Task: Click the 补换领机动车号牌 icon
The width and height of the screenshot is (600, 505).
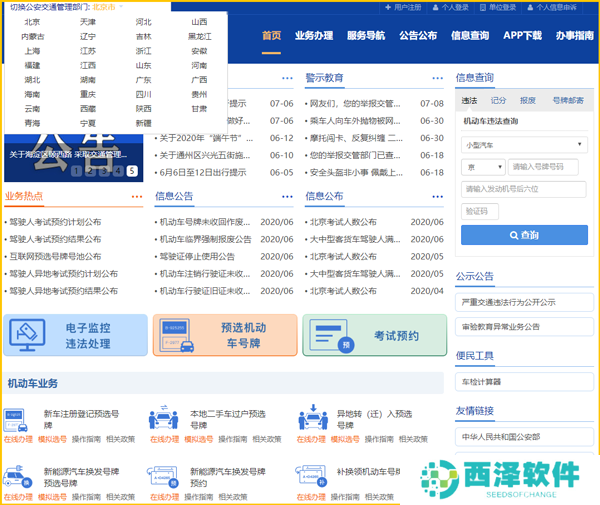Action: [x=311, y=476]
